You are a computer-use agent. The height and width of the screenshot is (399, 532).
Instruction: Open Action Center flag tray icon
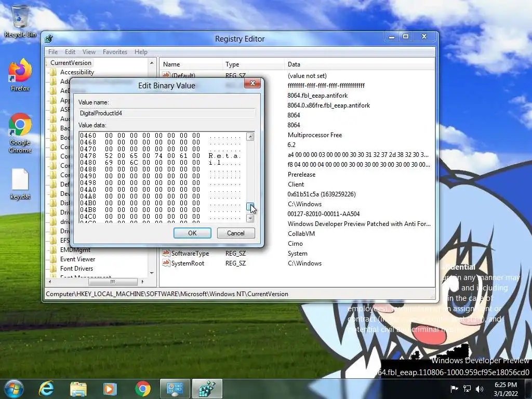click(454, 389)
